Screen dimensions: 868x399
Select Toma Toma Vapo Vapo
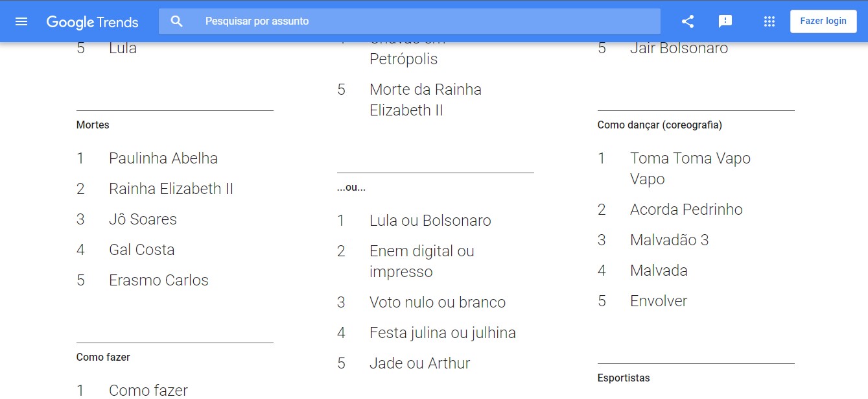(690, 169)
